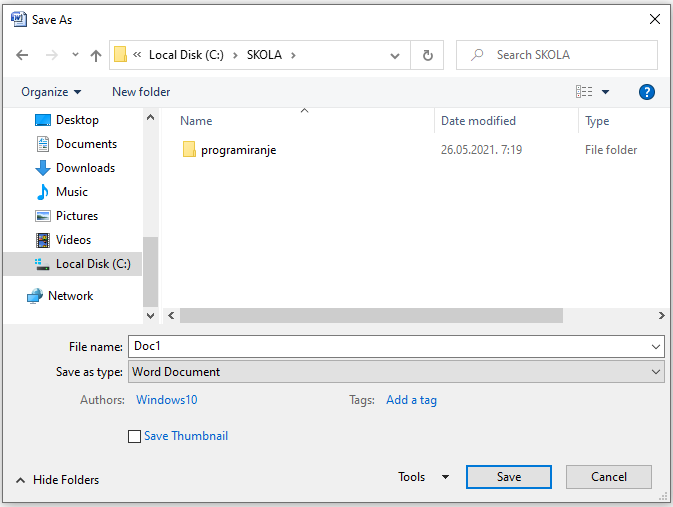Click the change view layout icon
Viewport: 673px width, 507px height.
(584, 92)
